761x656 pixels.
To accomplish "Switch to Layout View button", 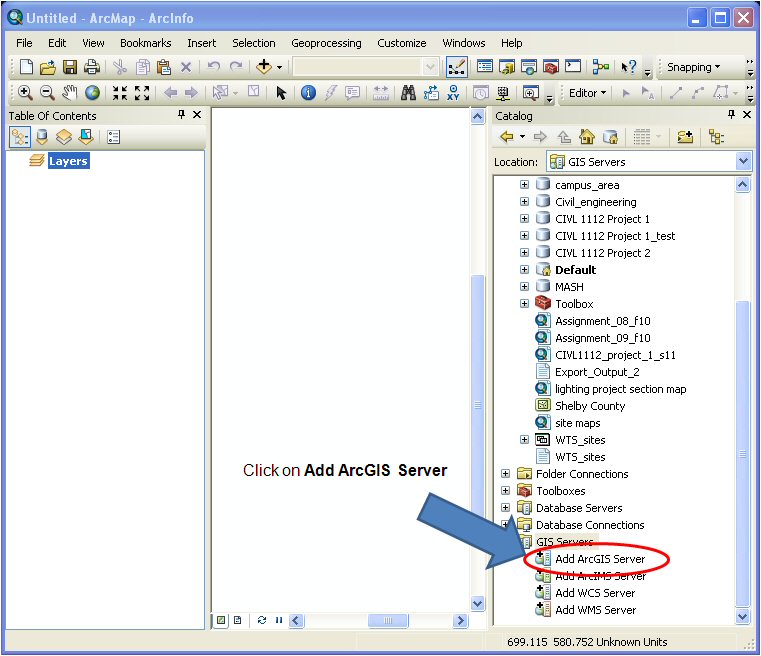I will click(237, 620).
